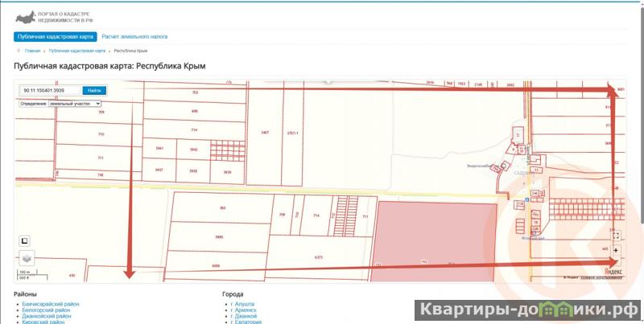Toggle fullscreen map view
Viewport: 644px width, 324px height.
[x=616, y=236]
